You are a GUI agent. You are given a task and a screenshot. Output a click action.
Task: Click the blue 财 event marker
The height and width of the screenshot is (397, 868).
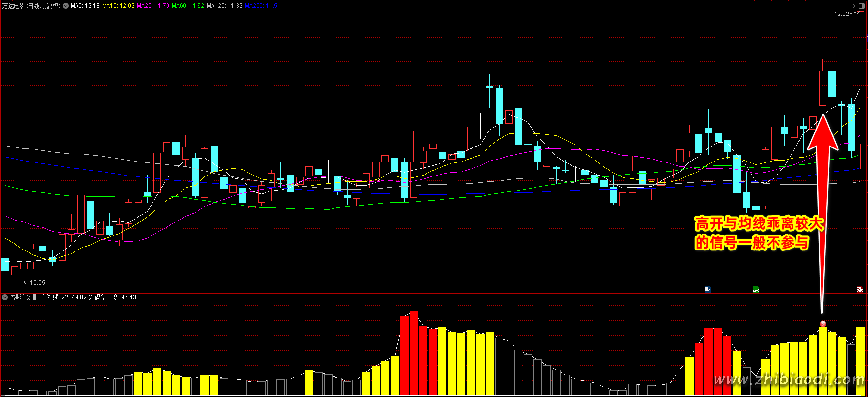click(x=708, y=289)
